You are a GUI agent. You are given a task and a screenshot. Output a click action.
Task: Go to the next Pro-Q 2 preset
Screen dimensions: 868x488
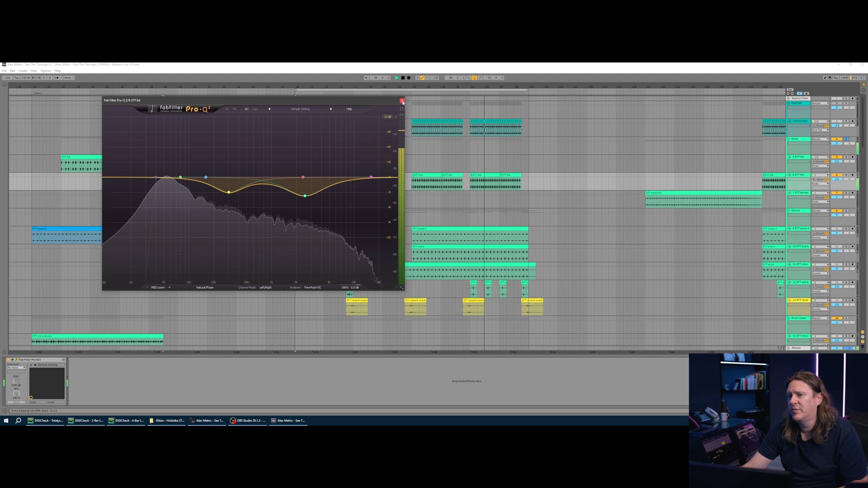(x=331, y=109)
